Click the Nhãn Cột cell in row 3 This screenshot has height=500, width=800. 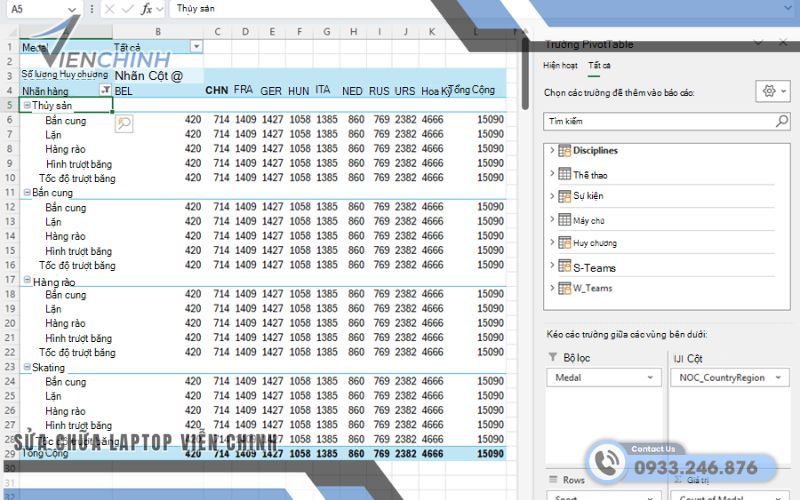point(148,76)
